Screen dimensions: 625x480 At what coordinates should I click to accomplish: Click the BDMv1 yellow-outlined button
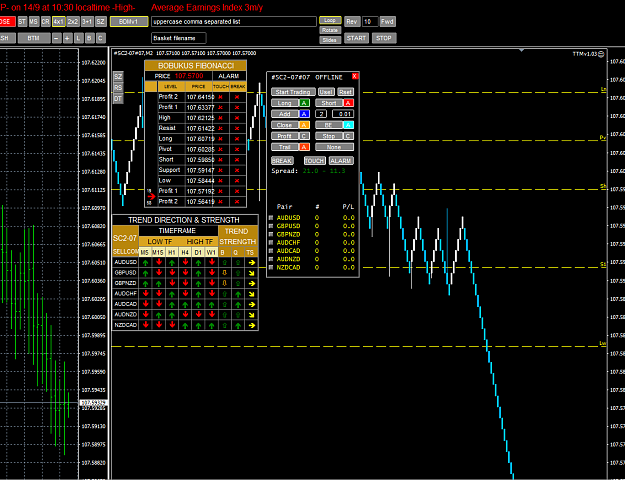(x=129, y=22)
